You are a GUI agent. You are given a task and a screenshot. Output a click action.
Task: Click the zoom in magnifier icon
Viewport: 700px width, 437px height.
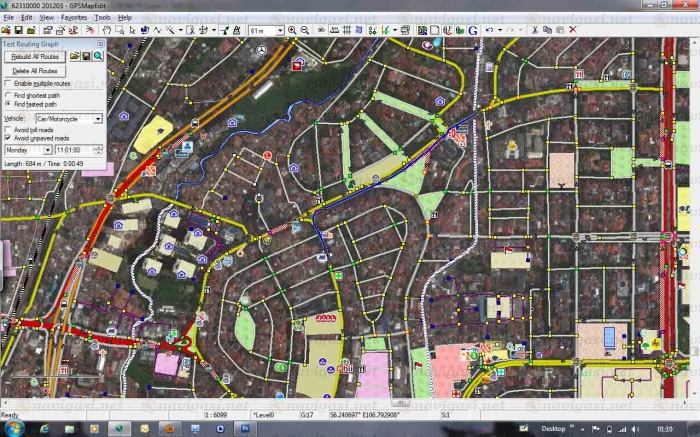292,31
